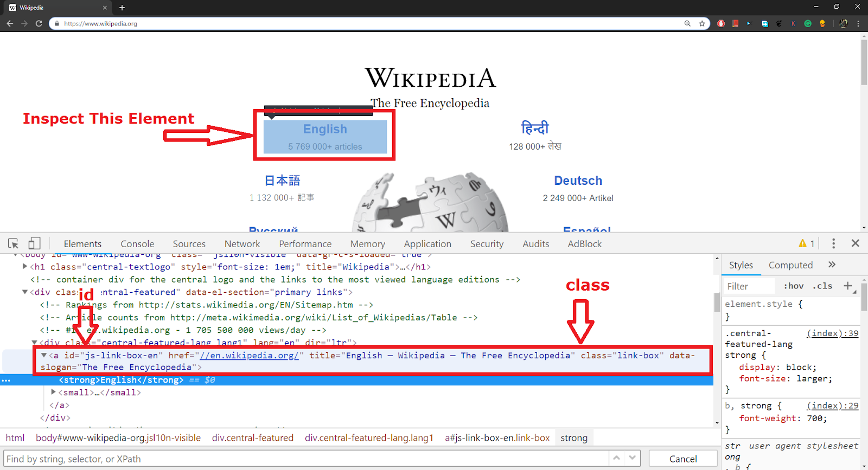Click the green circular extension icon
The height and width of the screenshot is (470, 868).
(808, 23)
